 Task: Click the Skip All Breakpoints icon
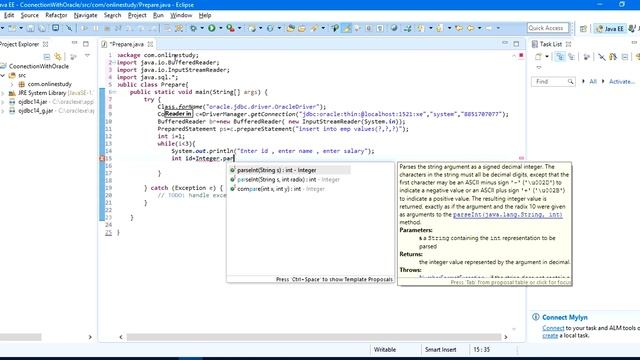[x=69, y=28]
